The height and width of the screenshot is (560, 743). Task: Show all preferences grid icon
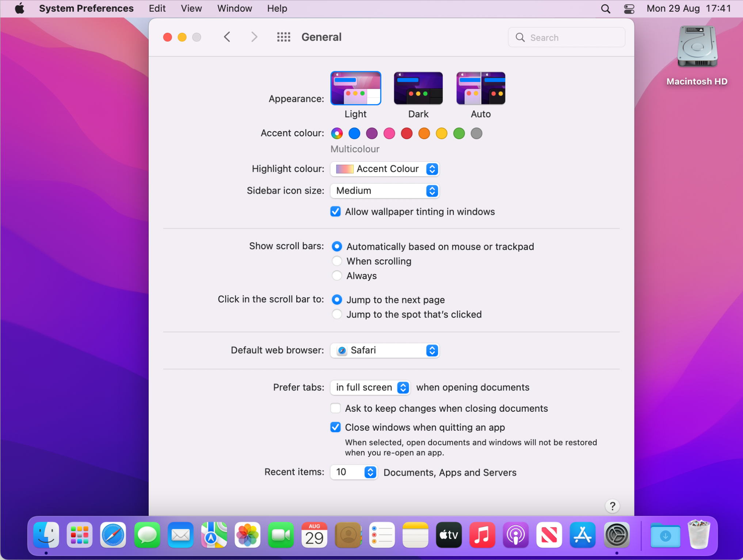283,37
